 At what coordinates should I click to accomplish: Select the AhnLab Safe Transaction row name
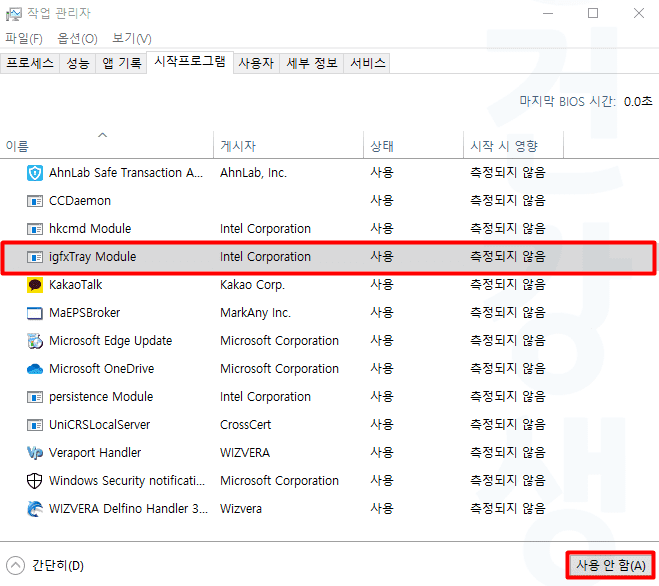click(x=126, y=173)
